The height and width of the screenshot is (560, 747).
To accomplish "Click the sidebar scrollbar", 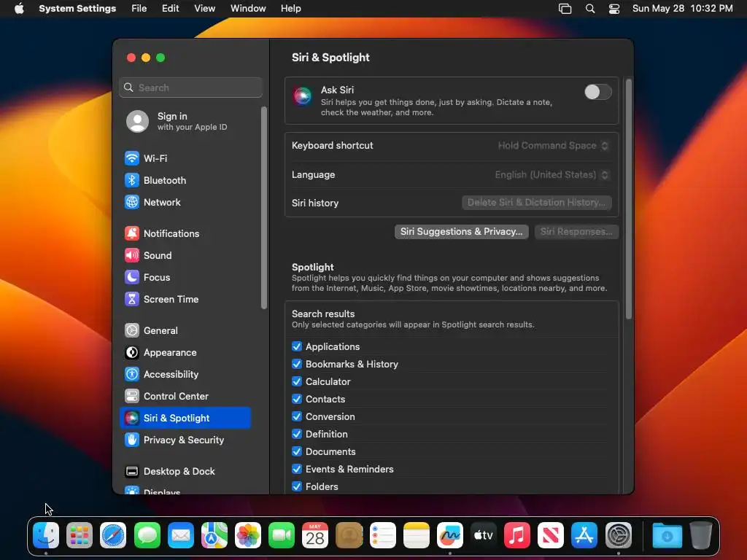I will point(264,208).
